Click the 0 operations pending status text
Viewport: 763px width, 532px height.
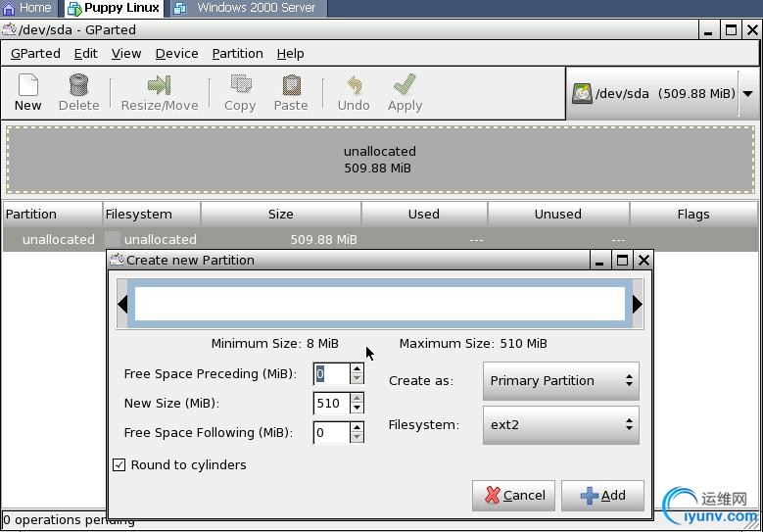69,520
